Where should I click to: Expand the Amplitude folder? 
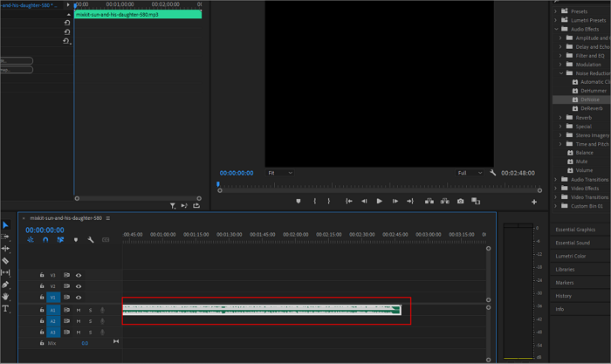pos(560,38)
